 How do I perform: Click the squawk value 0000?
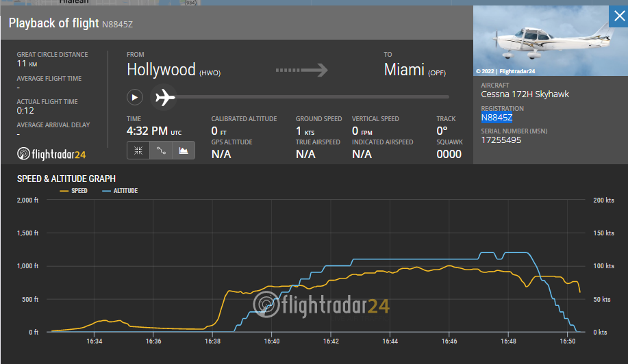pyautogui.click(x=449, y=154)
